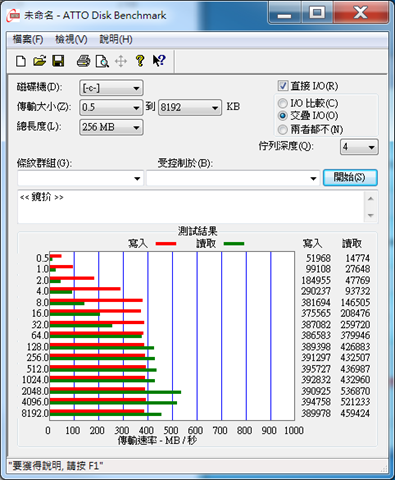Click the read value 14774
Image resolution: width=395 pixels, height=480 pixels.
[x=357, y=258]
